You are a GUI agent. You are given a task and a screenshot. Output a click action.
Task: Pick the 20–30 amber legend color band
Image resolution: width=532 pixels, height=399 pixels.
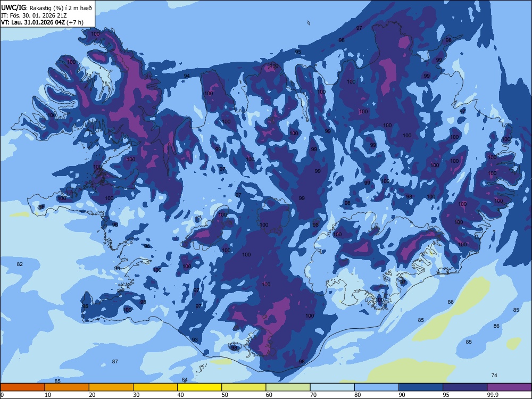pos(111,387)
